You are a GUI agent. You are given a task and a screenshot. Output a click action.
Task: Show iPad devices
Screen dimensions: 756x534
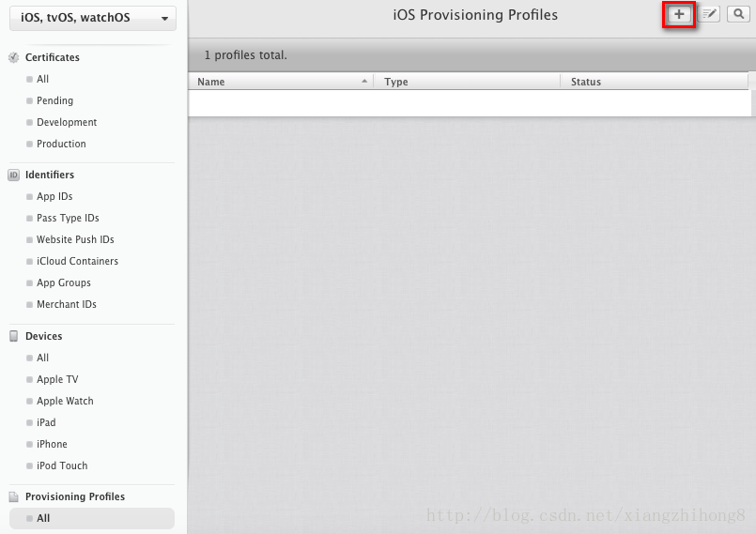click(46, 422)
